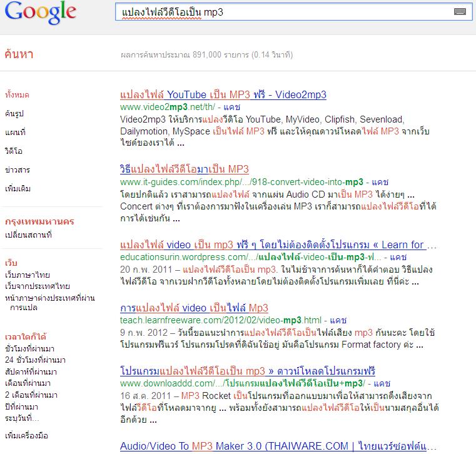Filter results to 2 เดือนที่ผ่านมา
This screenshot has width=476, height=454.
point(31,395)
